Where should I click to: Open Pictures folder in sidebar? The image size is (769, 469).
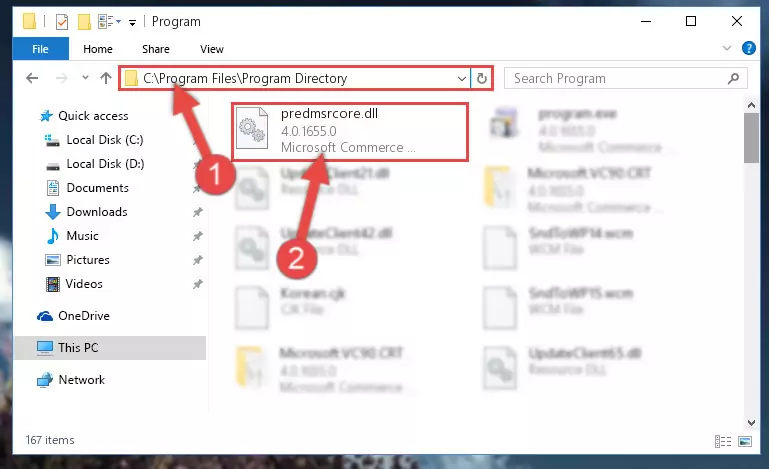coord(88,260)
